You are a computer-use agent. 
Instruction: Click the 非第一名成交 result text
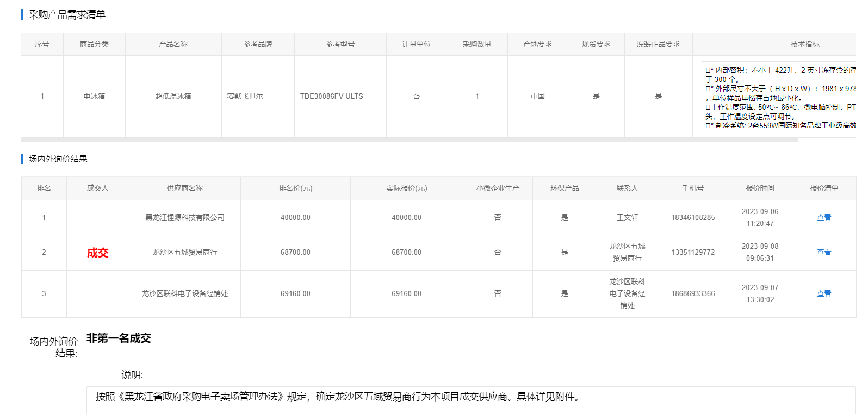pyautogui.click(x=119, y=338)
